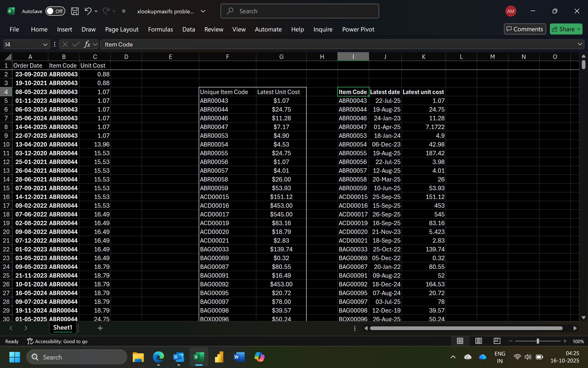
Task: Click the horizontal scrollbar thumb
Action: point(466,328)
